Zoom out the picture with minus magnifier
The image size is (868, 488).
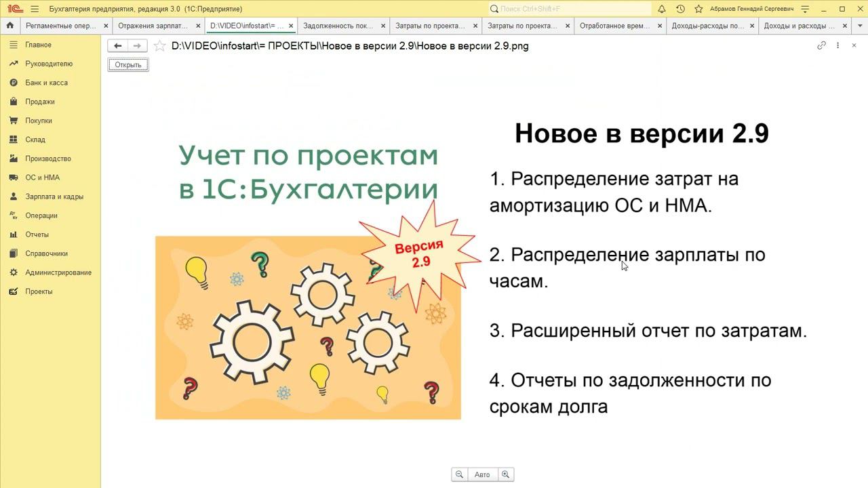pyautogui.click(x=460, y=474)
